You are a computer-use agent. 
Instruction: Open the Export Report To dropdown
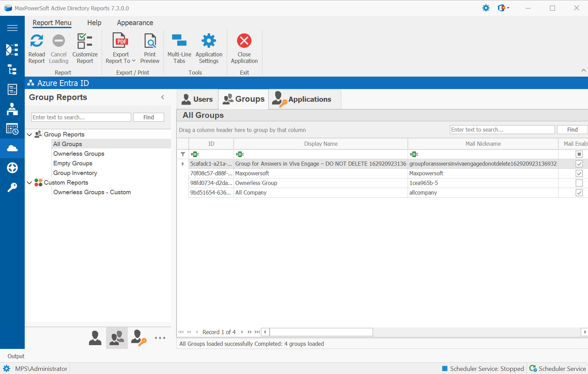(134, 61)
